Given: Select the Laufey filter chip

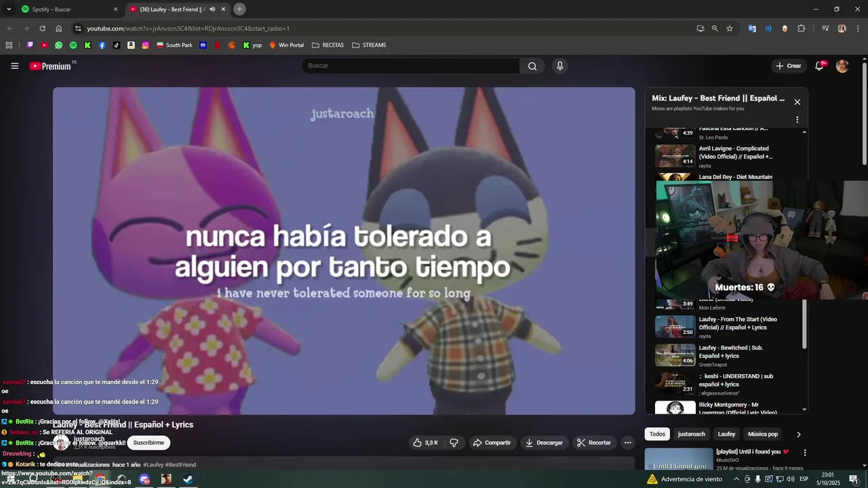Looking at the screenshot, I should 726,434.
